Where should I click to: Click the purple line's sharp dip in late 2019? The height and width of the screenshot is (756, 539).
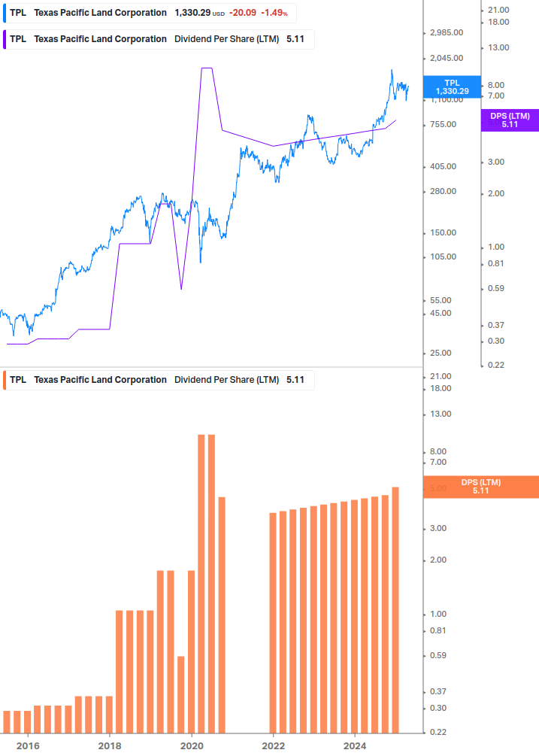click(x=181, y=288)
